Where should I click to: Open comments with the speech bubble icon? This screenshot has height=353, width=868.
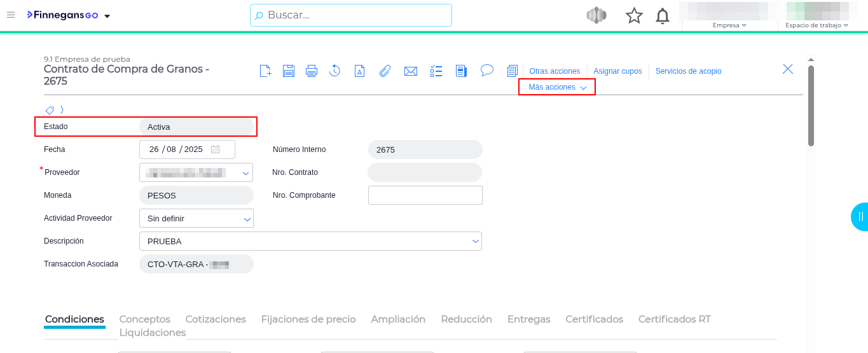[x=487, y=70]
